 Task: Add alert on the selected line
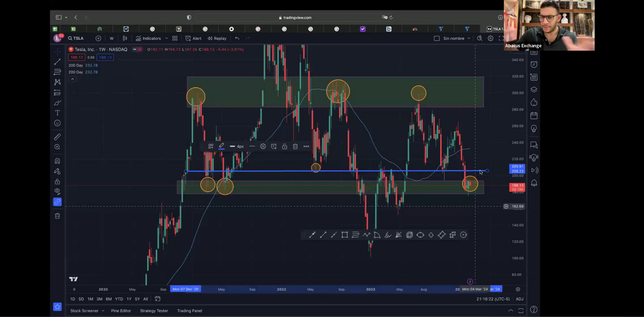(x=274, y=146)
